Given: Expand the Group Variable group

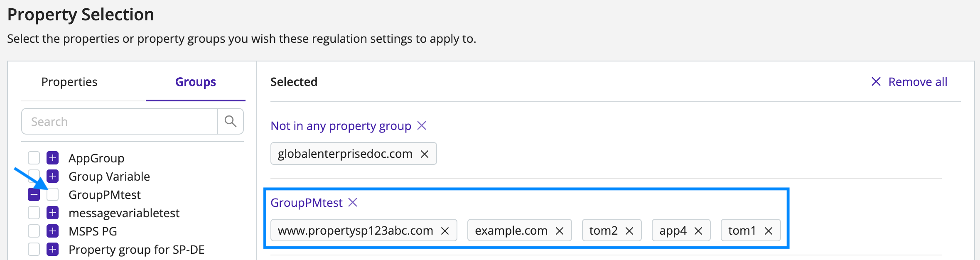Looking at the screenshot, I should pyautogui.click(x=52, y=176).
